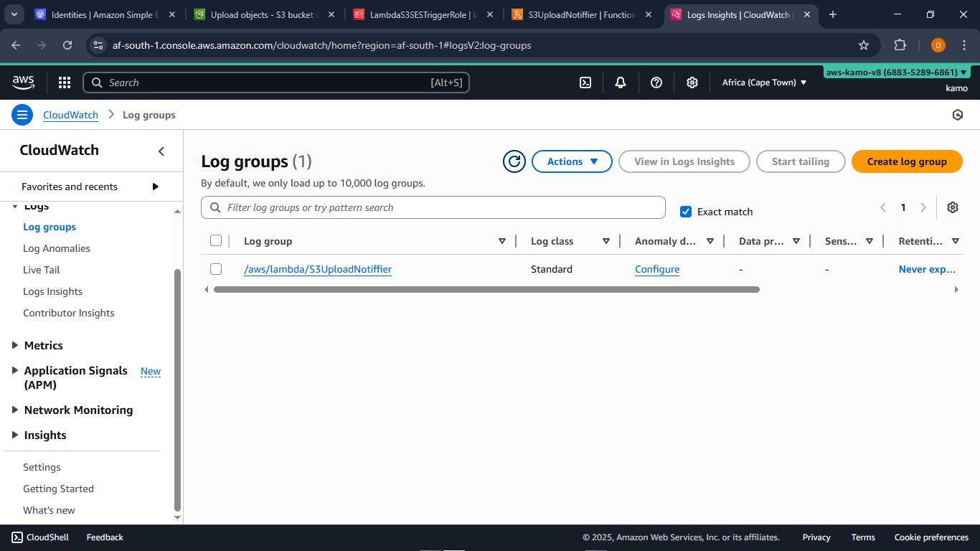Image resolution: width=980 pixels, height=551 pixels.
Task: Open the Africa (Cape Town) region selector
Action: 764,83
